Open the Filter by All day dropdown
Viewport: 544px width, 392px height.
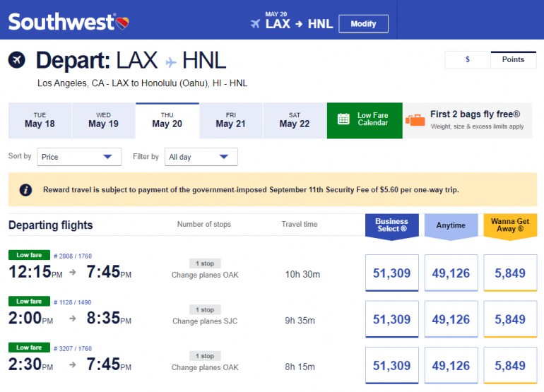click(x=201, y=157)
